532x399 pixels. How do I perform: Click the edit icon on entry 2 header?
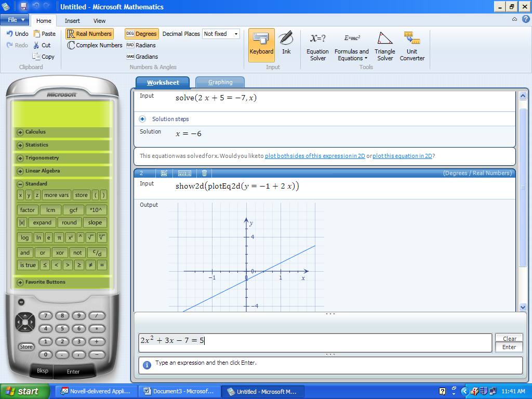[x=164, y=173]
